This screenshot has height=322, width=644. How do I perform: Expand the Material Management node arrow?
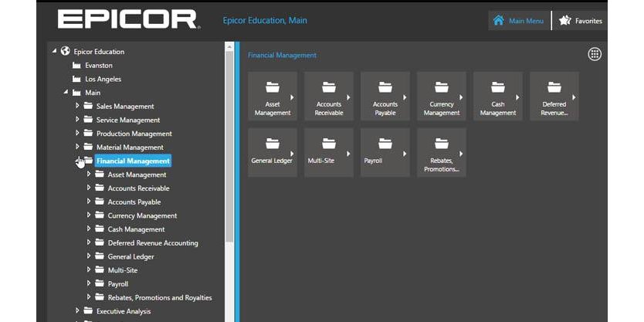pos(76,147)
